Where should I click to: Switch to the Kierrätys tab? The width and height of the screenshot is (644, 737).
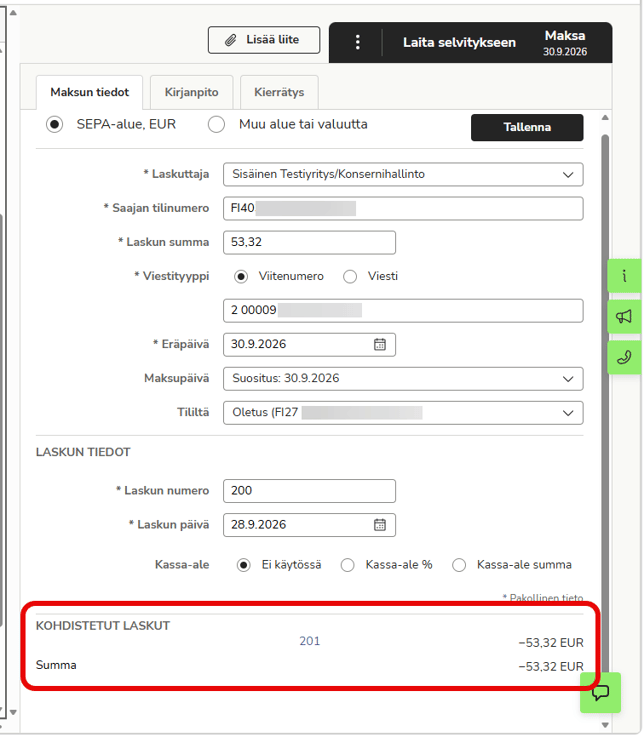point(279,92)
